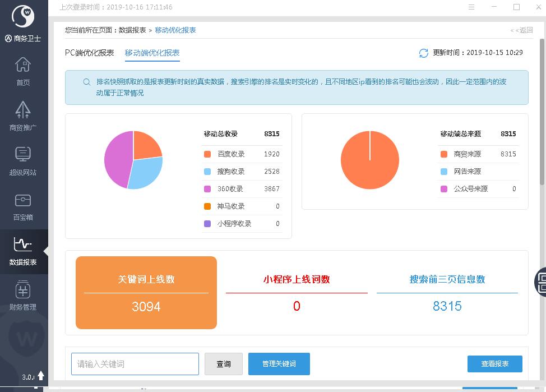Viewport: 546px width, 392px height.
Task: Click the refresh icon beside 更新时间
Action: click(x=424, y=53)
